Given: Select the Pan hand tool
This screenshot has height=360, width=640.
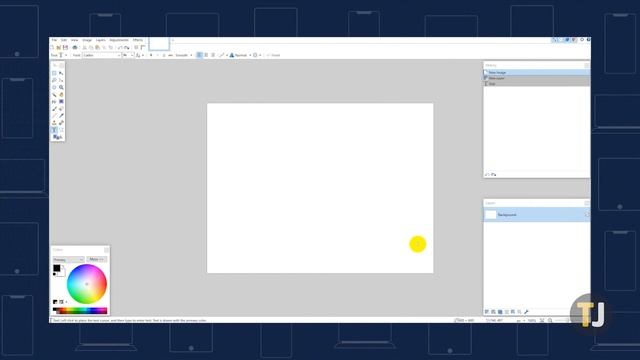Looking at the screenshot, I should point(61,94).
